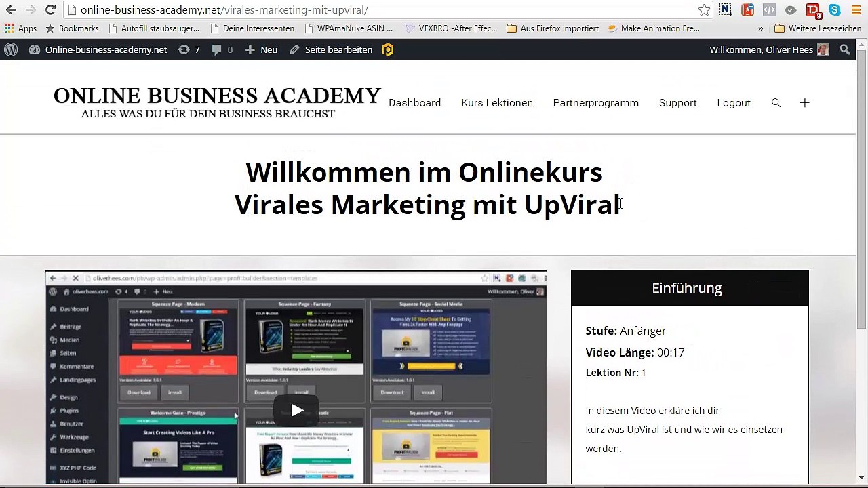Click the site navigation search icon

point(776,103)
